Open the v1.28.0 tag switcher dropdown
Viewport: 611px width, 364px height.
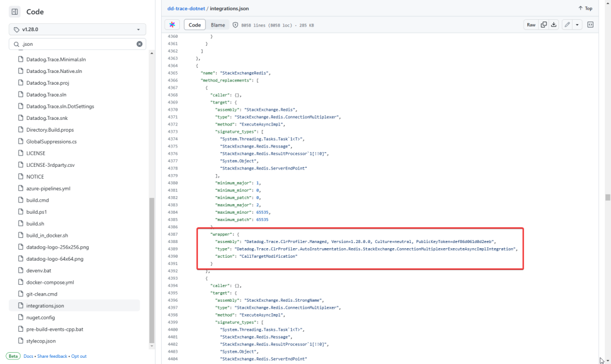(77, 29)
